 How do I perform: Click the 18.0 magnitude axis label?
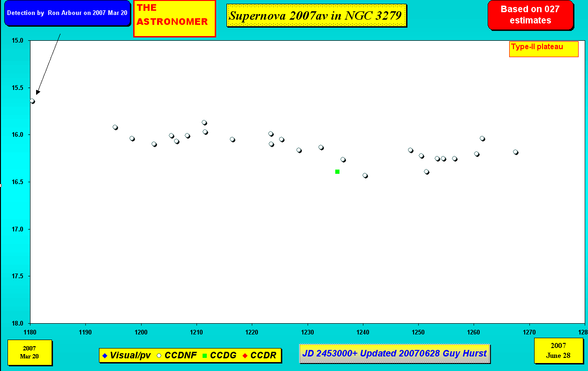(17, 324)
